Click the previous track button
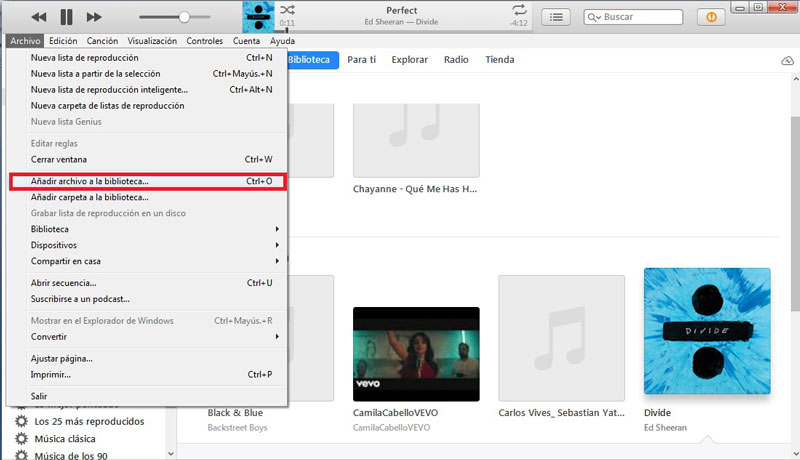 coord(39,17)
